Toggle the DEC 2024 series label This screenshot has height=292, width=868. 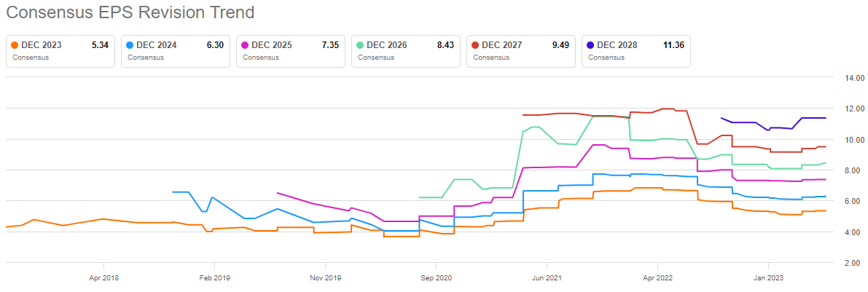pos(157,45)
